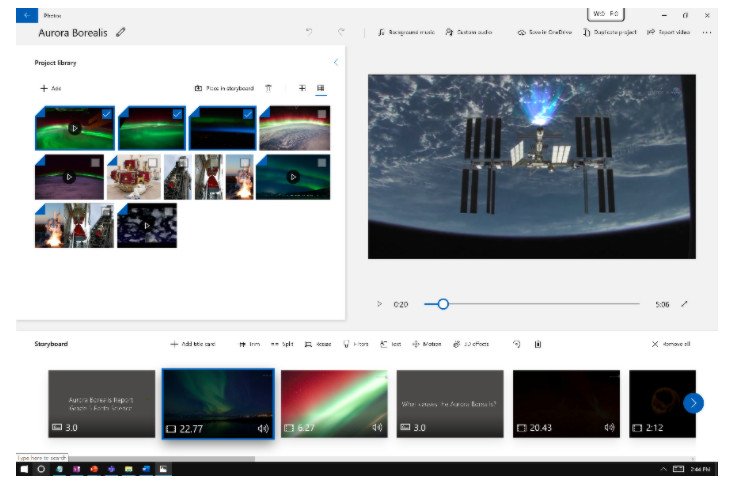Play the purple earth video in library
Screen dimensions: 732x493
[x=69, y=177]
